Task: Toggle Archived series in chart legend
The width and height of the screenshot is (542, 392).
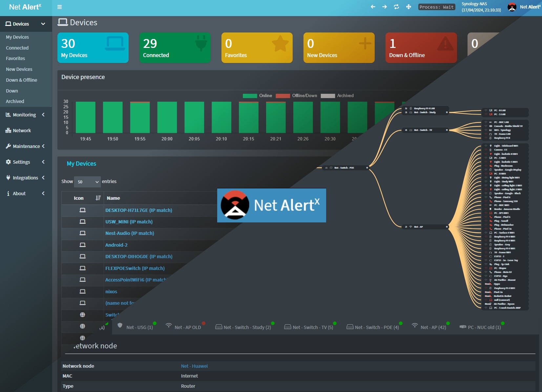Action: click(337, 96)
